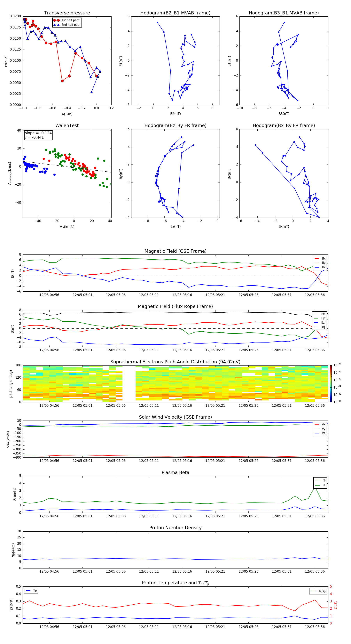Select the By entry in the GSE legend
Image resolution: width=351 pixels, height=644 pixels.
click(x=320, y=263)
